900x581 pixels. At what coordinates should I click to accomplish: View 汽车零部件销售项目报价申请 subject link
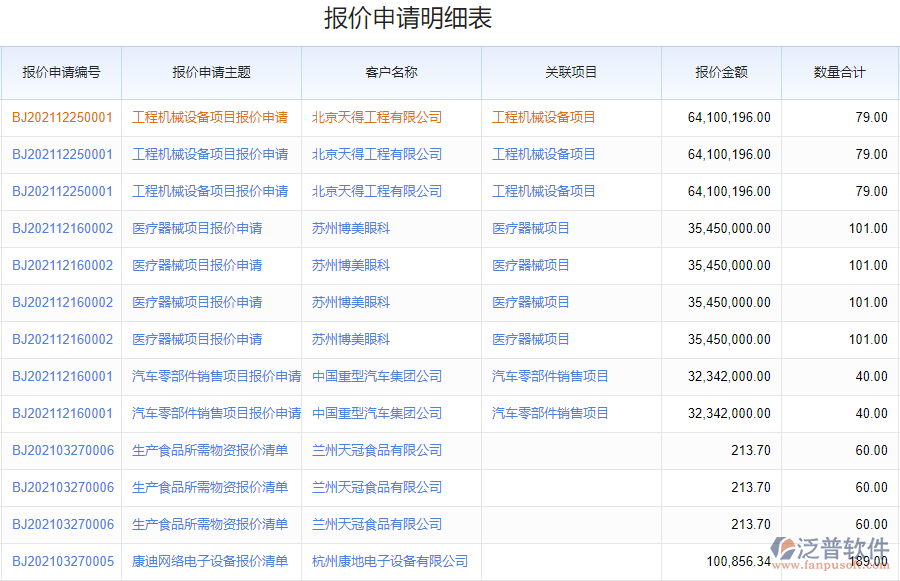coord(213,376)
